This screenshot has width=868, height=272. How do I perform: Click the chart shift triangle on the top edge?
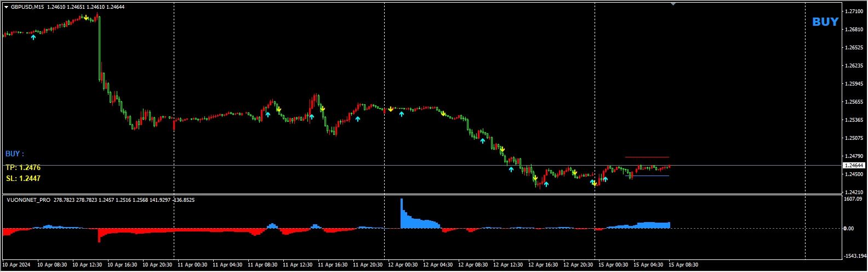tap(673, 4)
